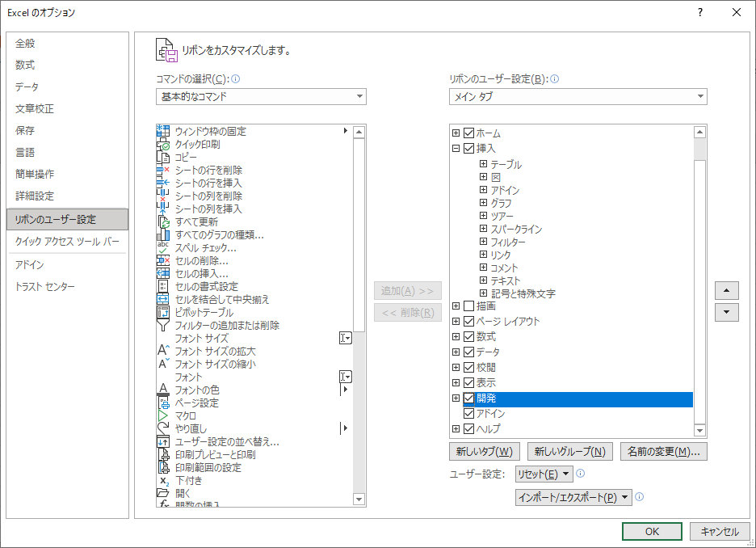Uncheck the 校閲 tab checkbox
The image size is (756, 548).
(x=468, y=367)
